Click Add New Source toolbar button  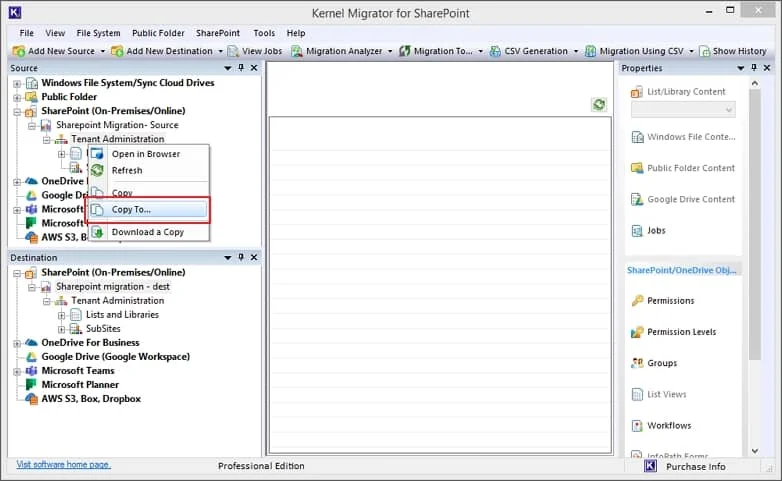[x=54, y=51]
